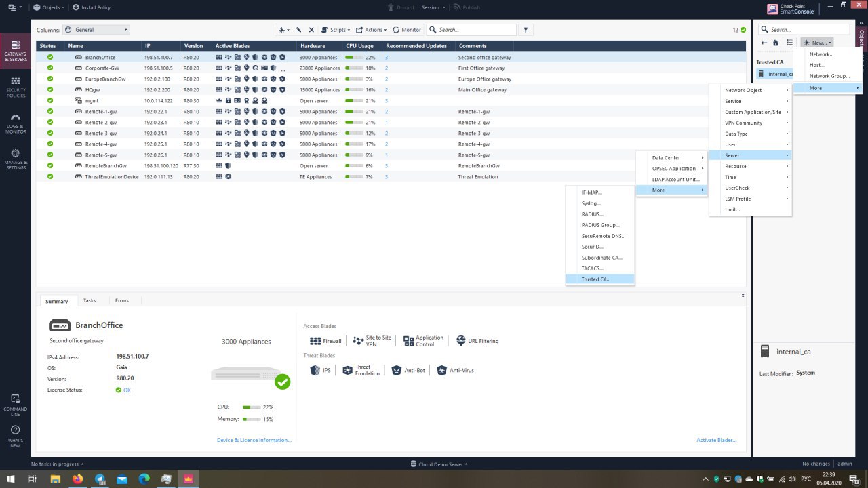
Task: Select the ThreatEmulationDevice row
Action: pos(391,177)
